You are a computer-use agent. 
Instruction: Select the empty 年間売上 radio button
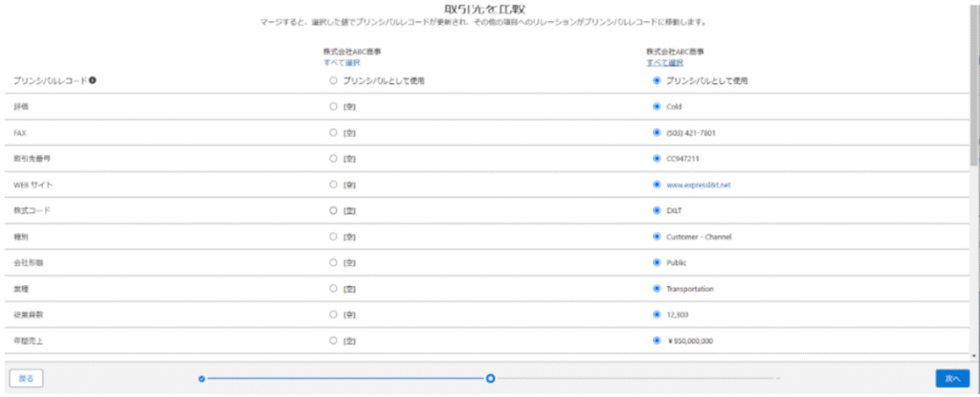click(x=333, y=340)
